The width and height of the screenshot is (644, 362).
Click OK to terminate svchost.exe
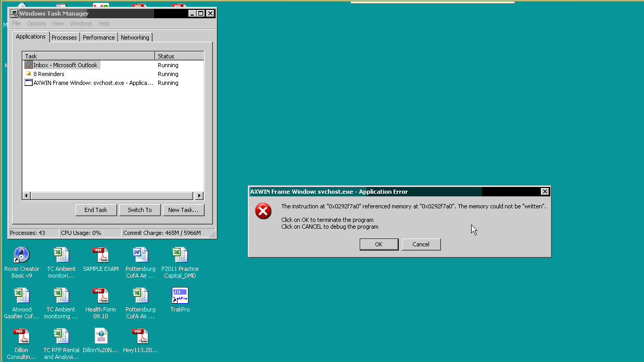pyautogui.click(x=378, y=244)
